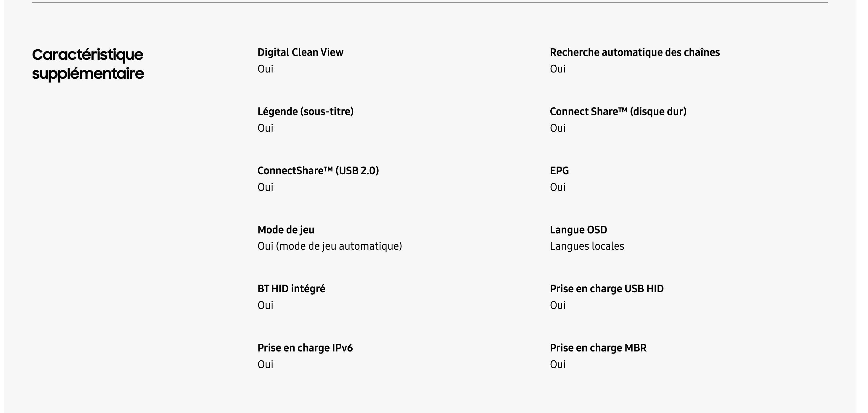Viewport: 868px width, 413px height.
Task: Click the 'EPG' spec label
Action: (x=559, y=170)
